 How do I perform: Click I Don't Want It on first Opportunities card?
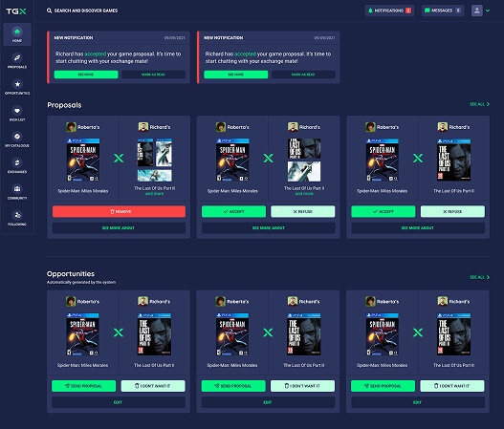click(153, 386)
